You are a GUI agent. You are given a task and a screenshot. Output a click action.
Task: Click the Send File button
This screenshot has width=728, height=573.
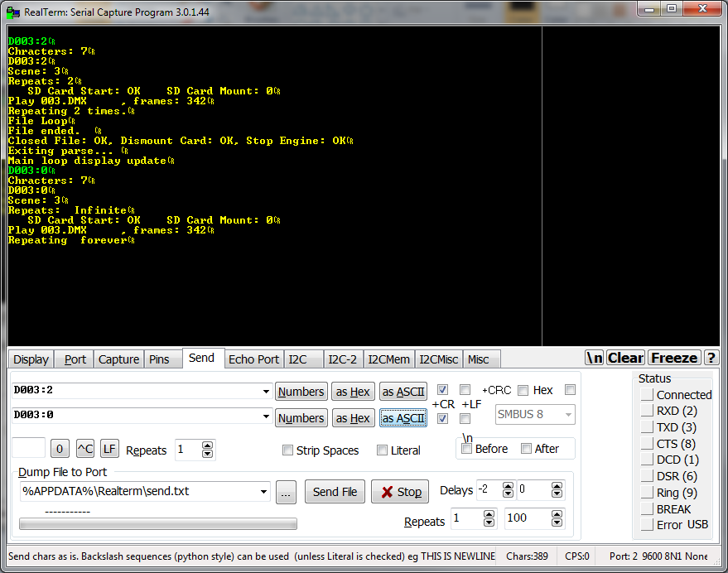tap(335, 492)
